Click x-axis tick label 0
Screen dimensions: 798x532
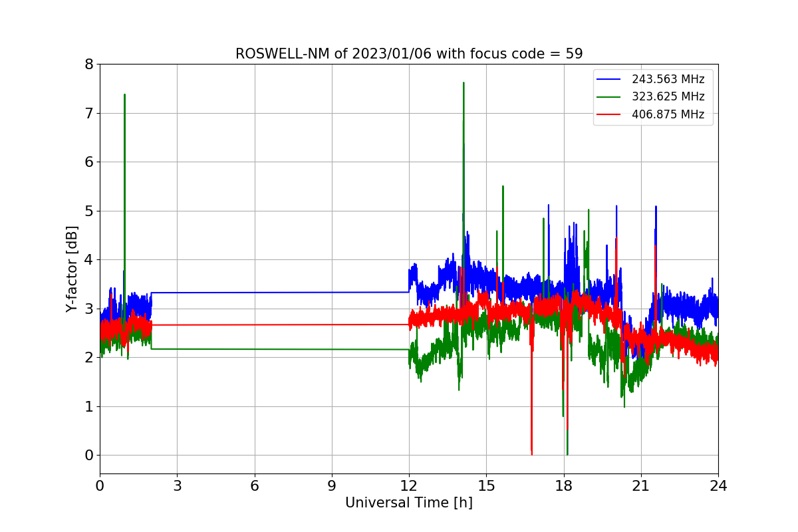tap(100, 486)
